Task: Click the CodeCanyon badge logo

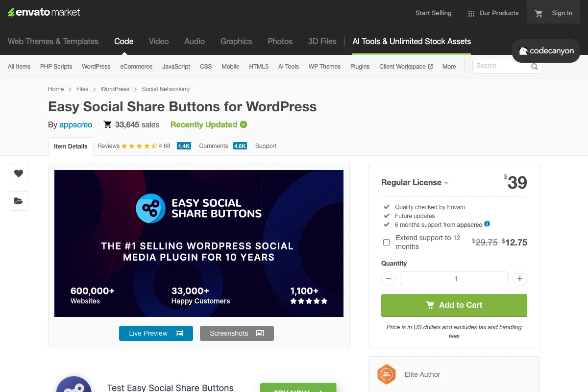Action: (x=546, y=51)
